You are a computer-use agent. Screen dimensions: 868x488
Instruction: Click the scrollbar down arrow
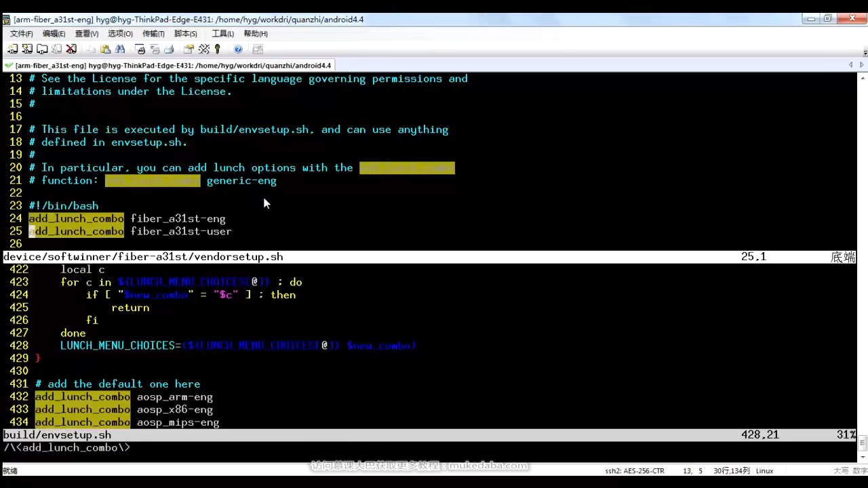coord(864,456)
